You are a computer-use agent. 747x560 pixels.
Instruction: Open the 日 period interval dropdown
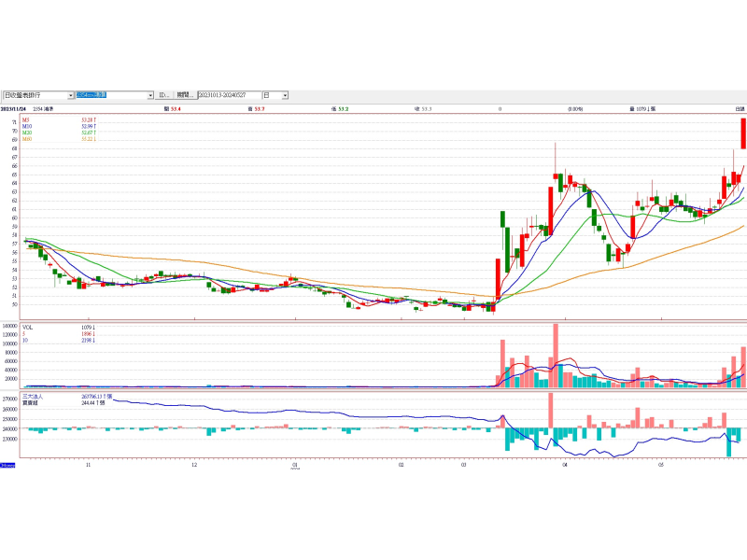285,95
